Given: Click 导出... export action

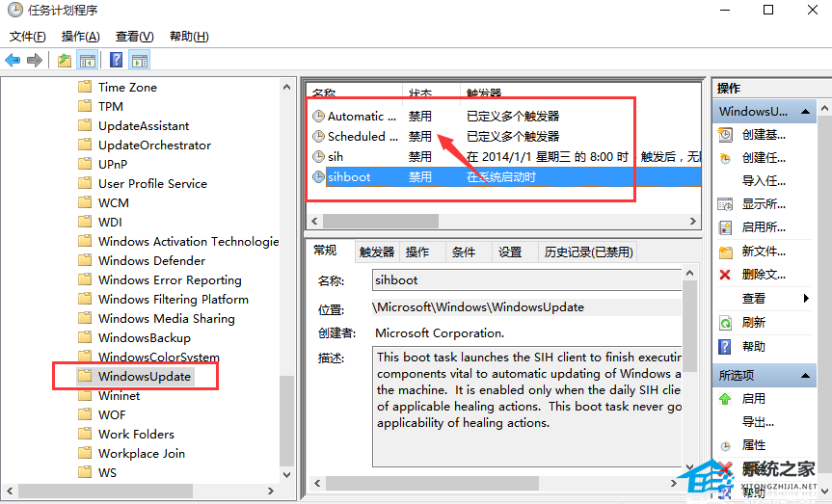Looking at the screenshot, I should 758,422.
